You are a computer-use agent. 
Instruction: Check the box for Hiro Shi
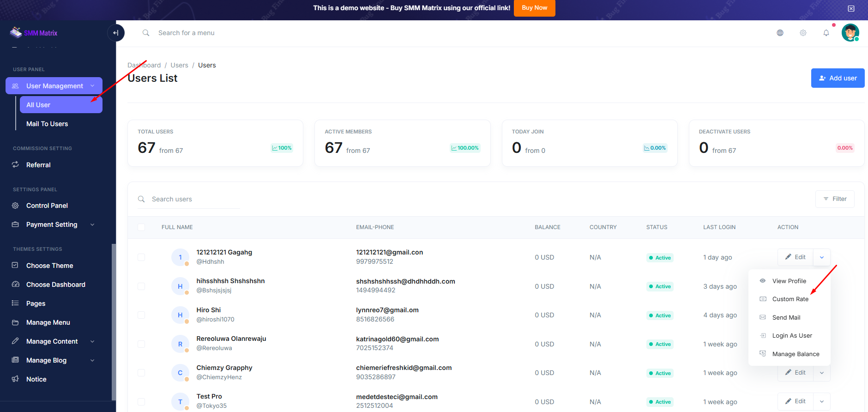[x=141, y=315]
